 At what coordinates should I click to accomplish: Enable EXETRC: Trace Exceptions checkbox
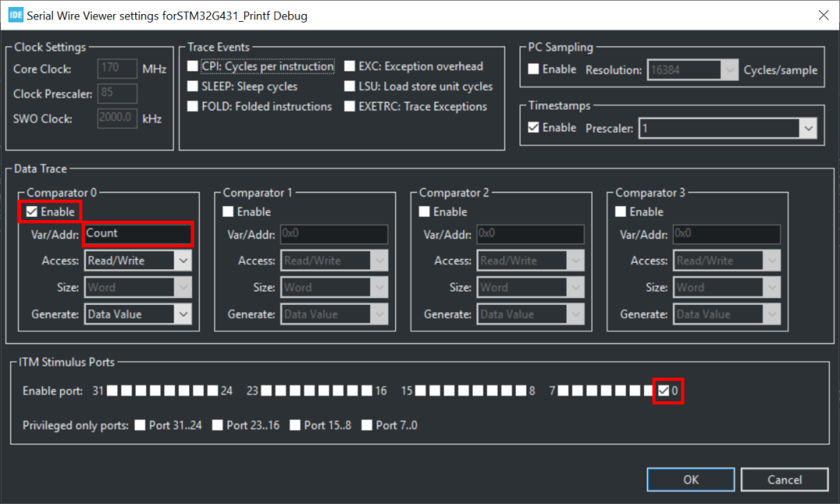pos(350,106)
